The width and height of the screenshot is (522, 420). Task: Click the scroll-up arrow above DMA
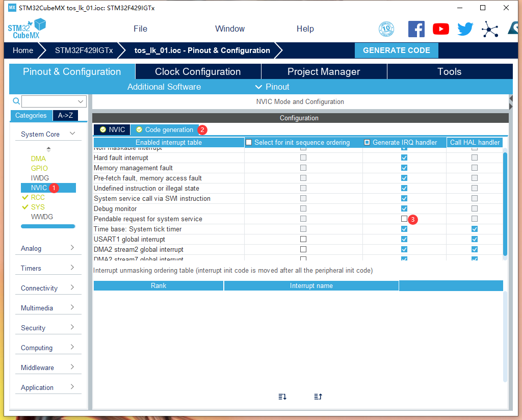pyautogui.click(x=48, y=148)
